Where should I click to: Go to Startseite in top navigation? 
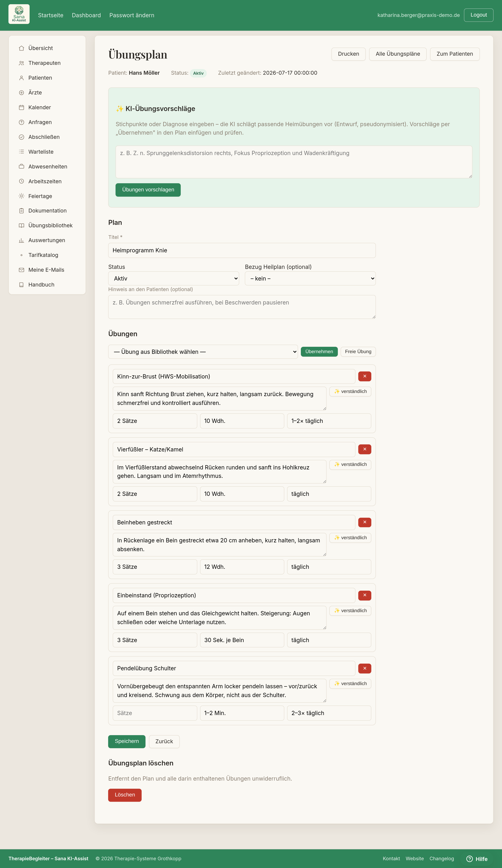tap(51, 15)
